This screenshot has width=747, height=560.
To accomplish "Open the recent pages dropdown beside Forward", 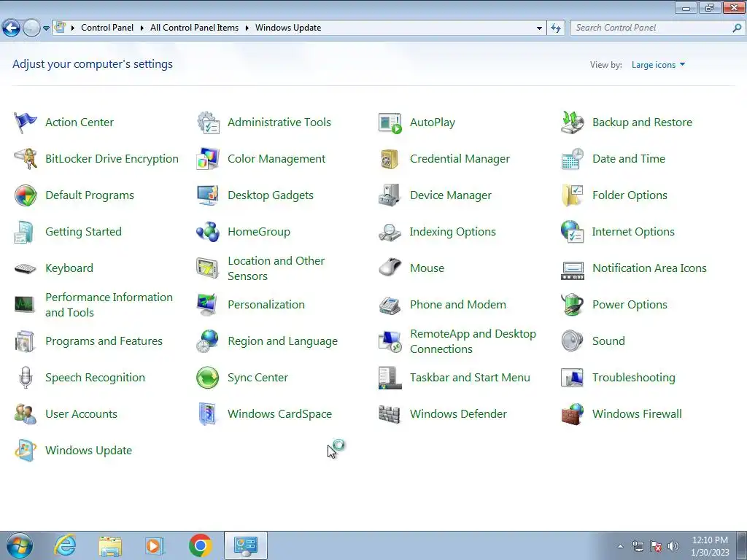I will pyautogui.click(x=46, y=28).
